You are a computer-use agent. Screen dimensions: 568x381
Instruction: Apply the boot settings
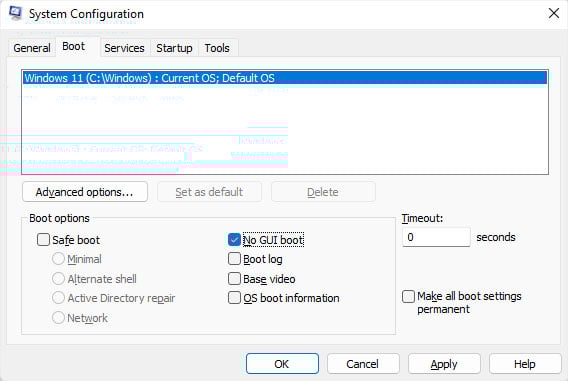[x=444, y=364]
